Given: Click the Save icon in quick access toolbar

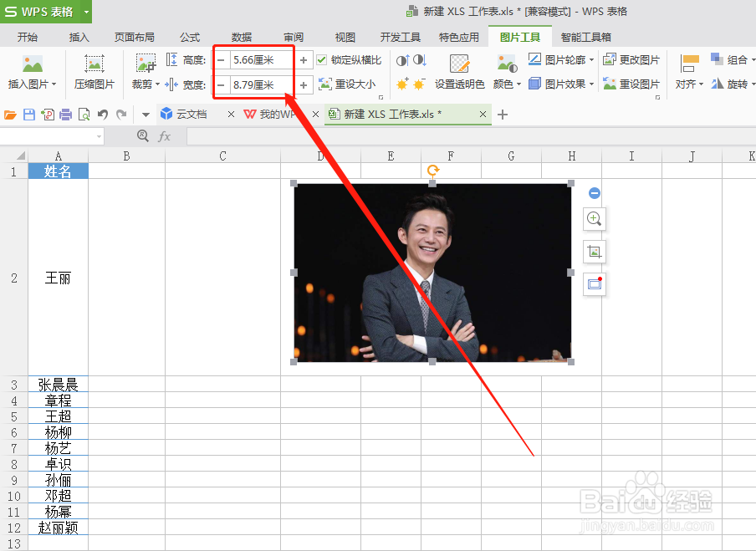Looking at the screenshot, I should point(30,114).
